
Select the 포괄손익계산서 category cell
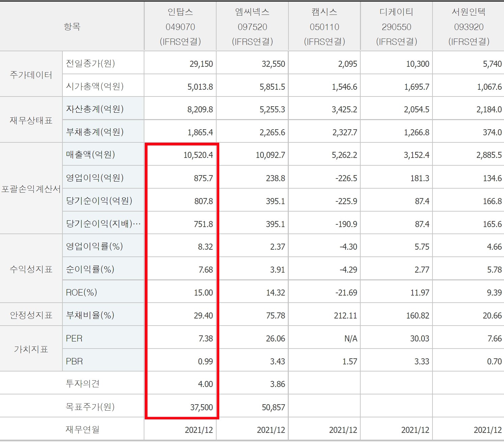point(31,189)
